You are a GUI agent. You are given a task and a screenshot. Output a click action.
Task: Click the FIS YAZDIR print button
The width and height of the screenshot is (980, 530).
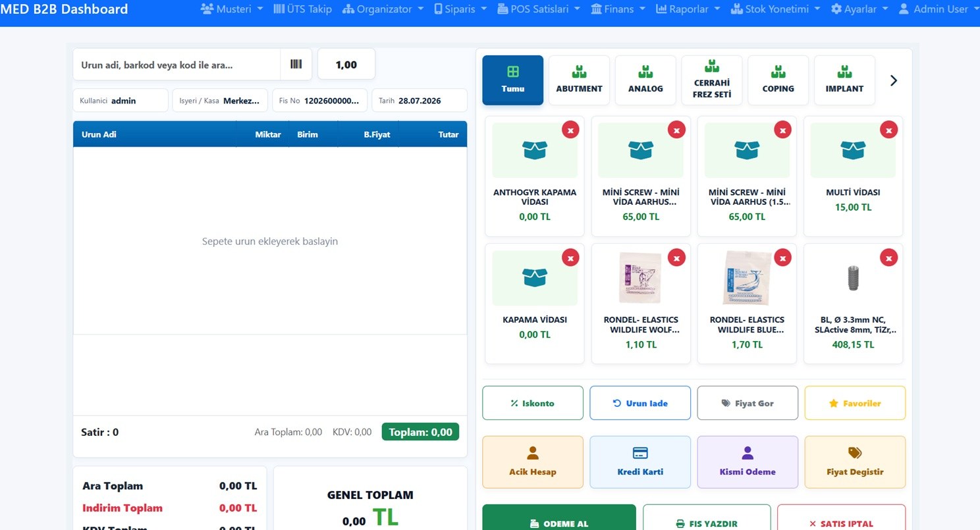707,519
